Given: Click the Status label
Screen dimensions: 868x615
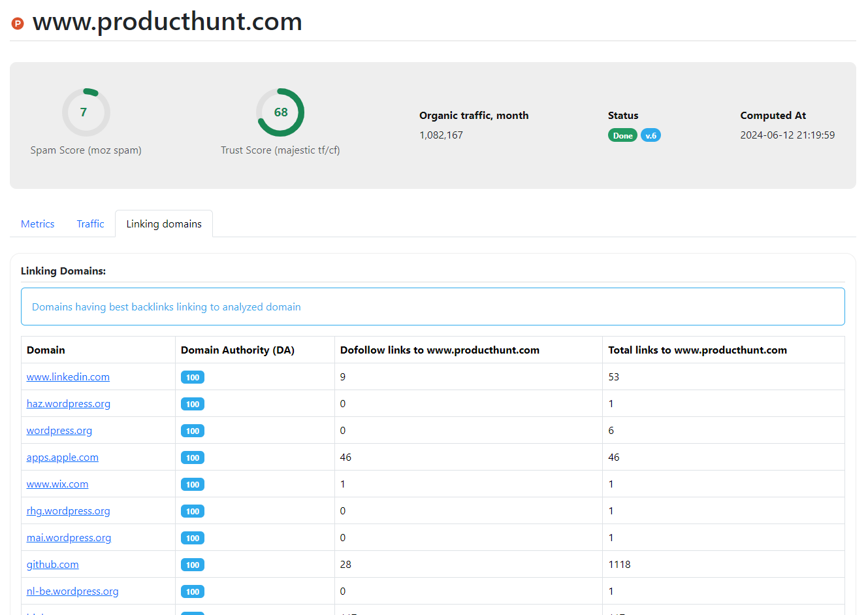Looking at the screenshot, I should click(x=623, y=116).
